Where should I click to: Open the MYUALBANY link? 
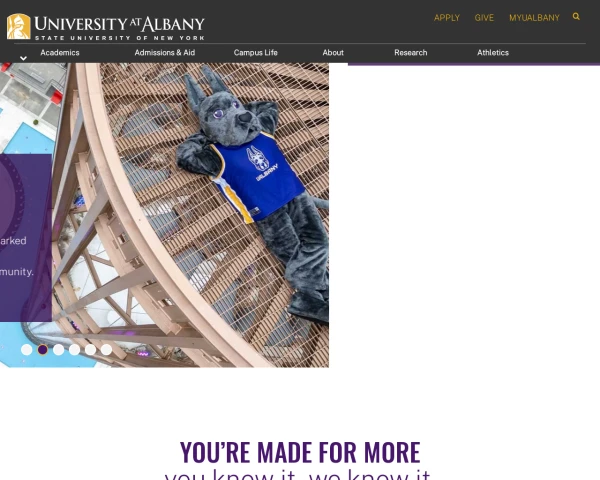[x=534, y=18]
